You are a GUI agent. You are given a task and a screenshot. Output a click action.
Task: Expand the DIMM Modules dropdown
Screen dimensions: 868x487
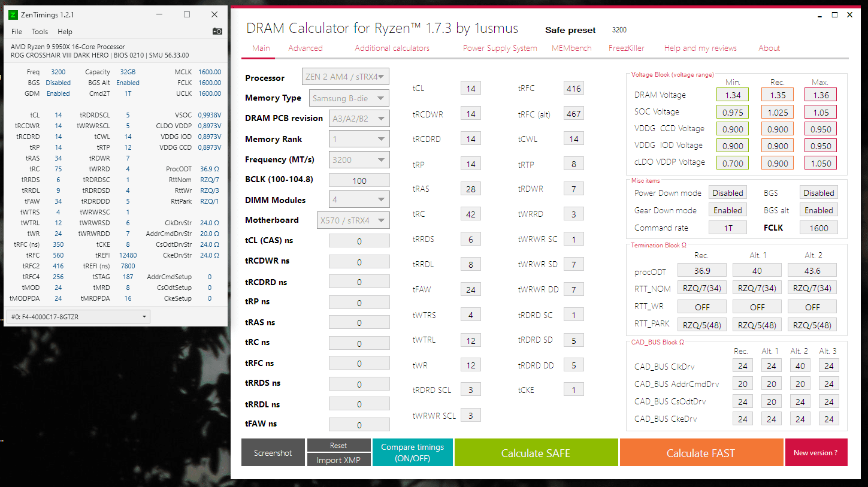pyautogui.click(x=359, y=199)
